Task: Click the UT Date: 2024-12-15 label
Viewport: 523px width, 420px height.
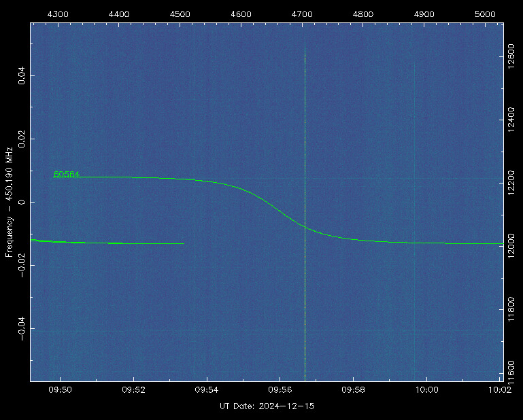Action: click(x=267, y=406)
